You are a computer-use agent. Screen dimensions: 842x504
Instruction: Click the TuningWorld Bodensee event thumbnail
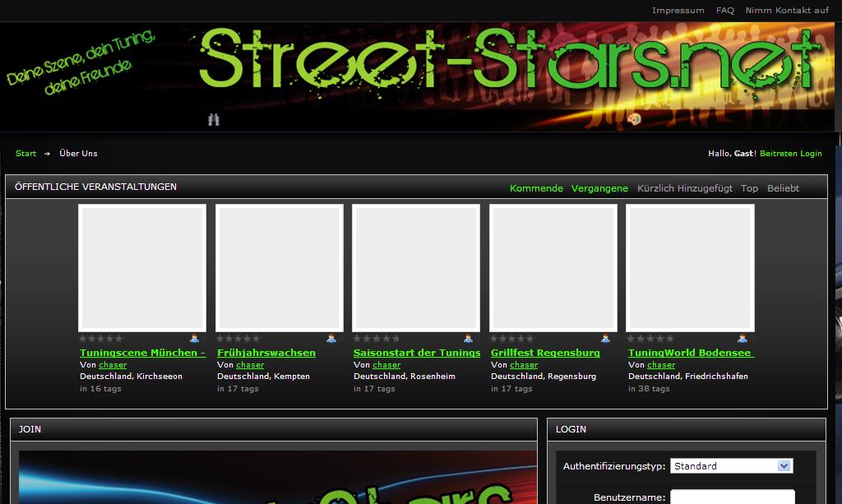point(690,268)
